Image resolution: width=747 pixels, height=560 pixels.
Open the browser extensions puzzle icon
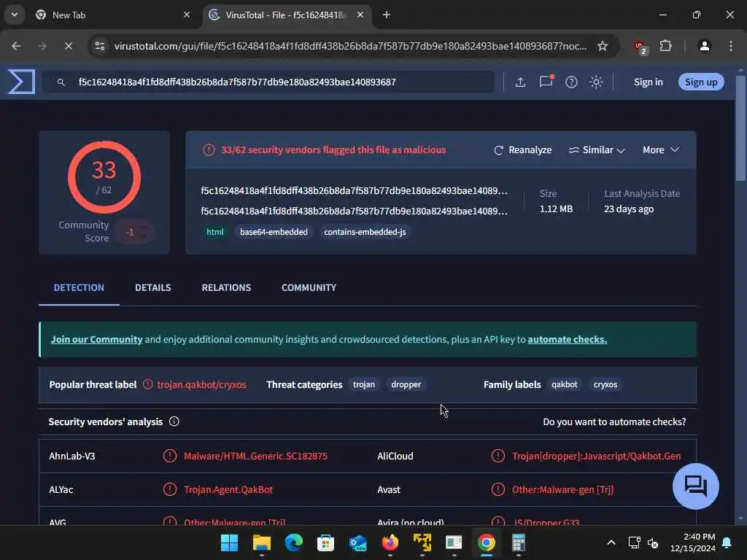click(665, 46)
